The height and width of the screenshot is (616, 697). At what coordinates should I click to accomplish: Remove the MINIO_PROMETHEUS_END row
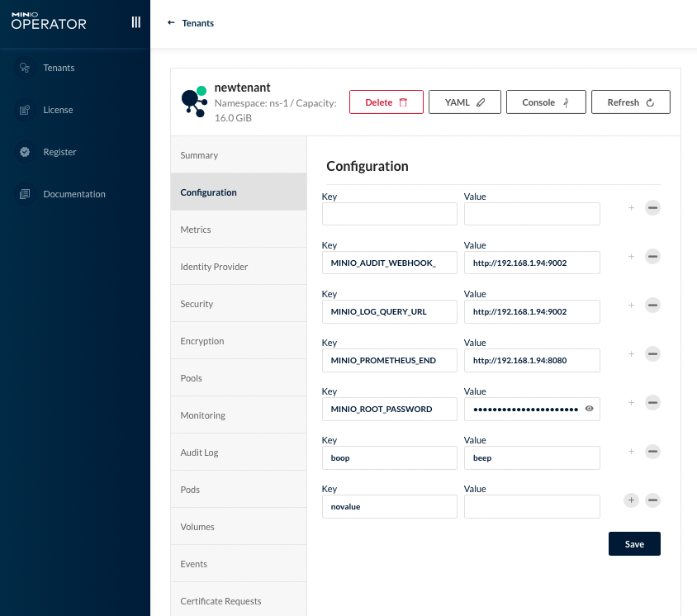point(652,353)
